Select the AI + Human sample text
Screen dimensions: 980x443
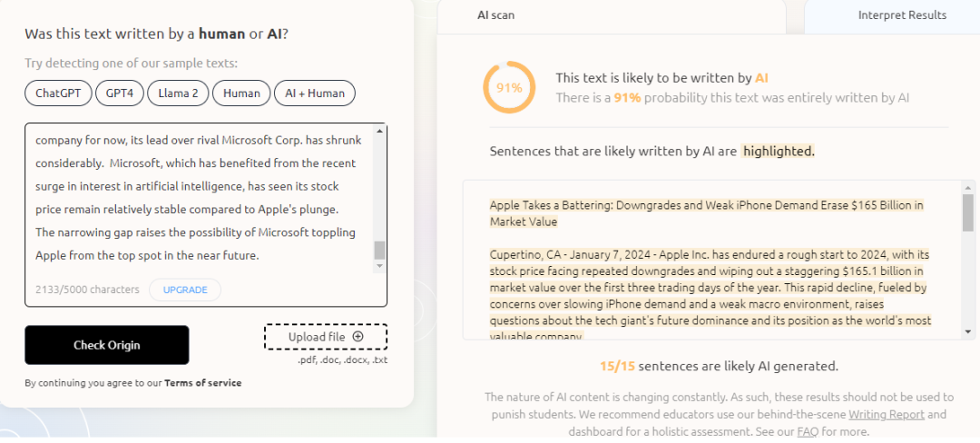(x=315, y=93)
